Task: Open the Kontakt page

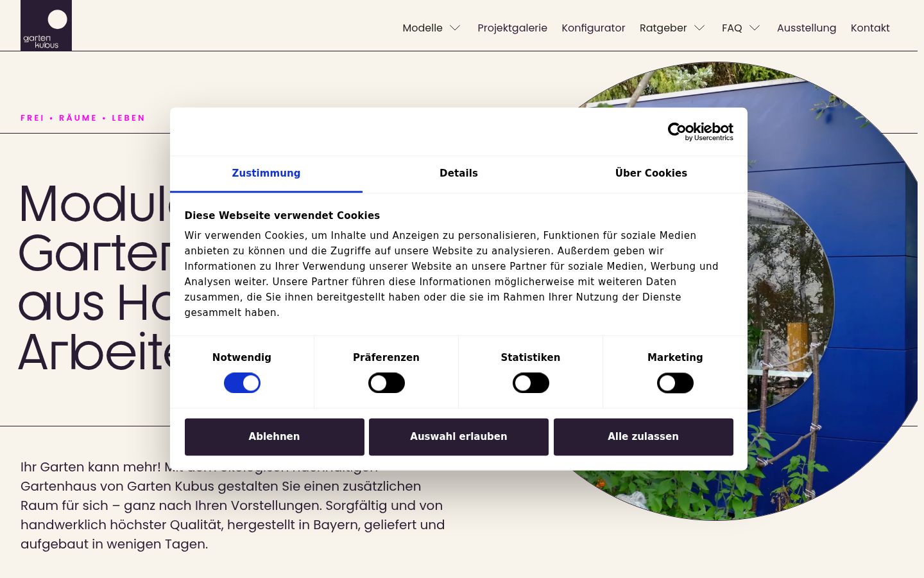Action: point(870,28)
